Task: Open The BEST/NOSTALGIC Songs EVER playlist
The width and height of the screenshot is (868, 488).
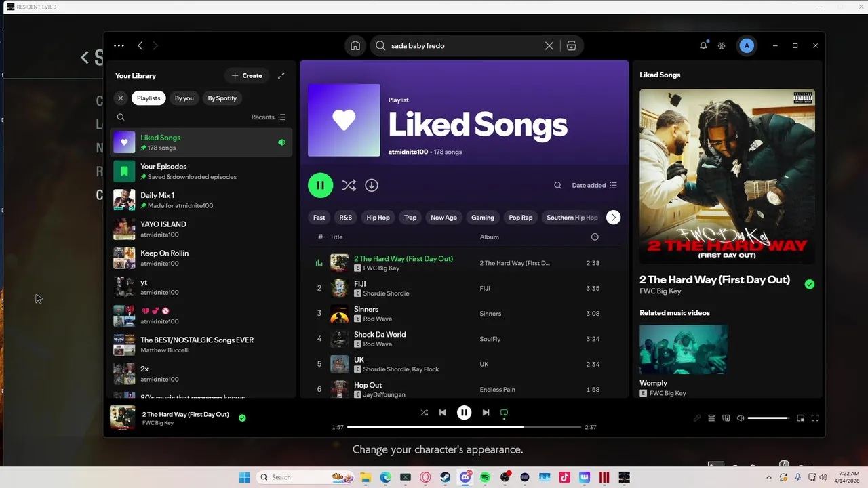Action: [201, 344]
